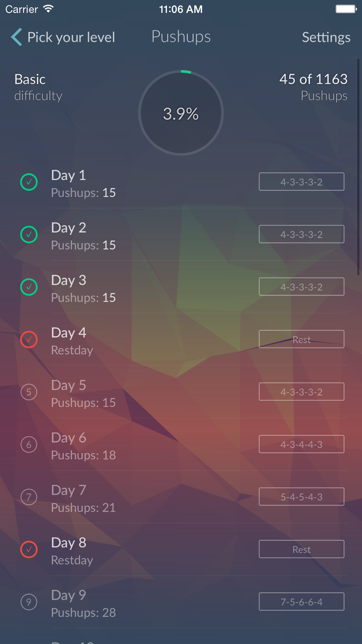Toggle the Day 3 completed checkmark

coord(29,287)
